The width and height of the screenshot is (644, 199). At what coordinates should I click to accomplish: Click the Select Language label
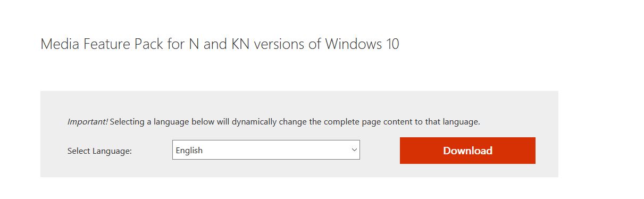pyautogui.click(x=99, y=151)
